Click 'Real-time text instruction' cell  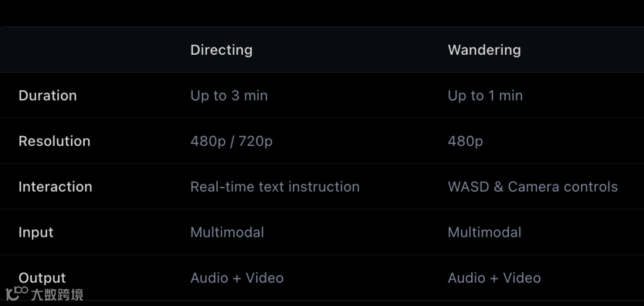pos(275,187)
